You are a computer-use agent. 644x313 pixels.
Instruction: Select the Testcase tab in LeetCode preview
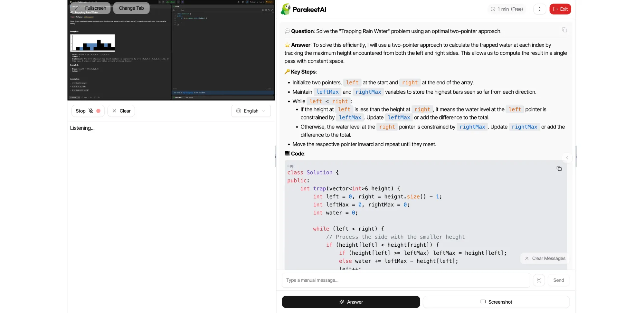(x=177, y=97)
